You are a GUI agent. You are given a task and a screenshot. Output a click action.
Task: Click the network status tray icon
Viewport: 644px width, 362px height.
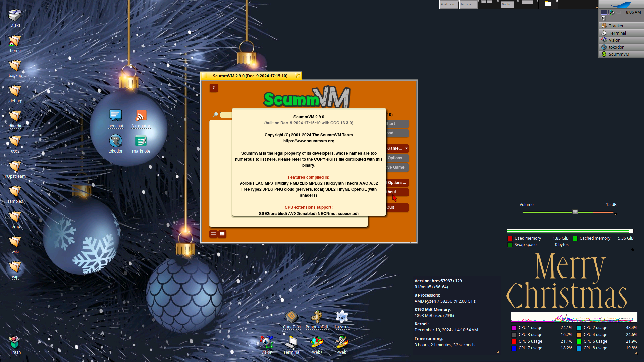coord(612,12)
